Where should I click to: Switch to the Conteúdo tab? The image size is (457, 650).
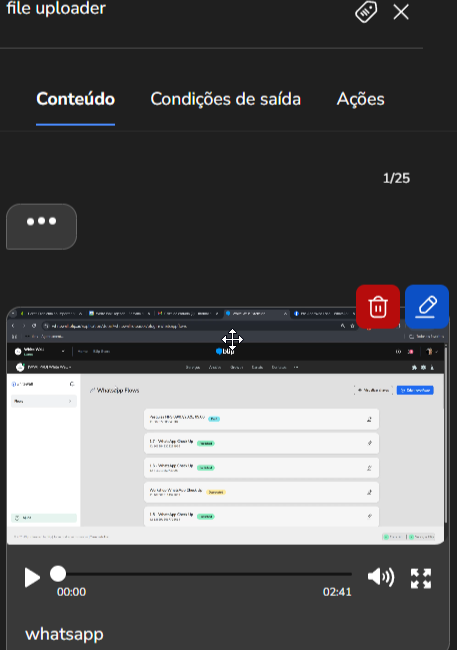[x=75, y=99]
